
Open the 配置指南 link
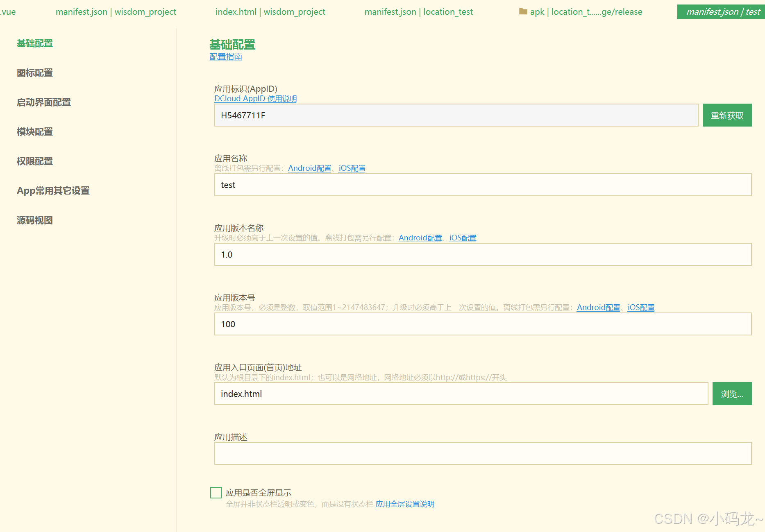pyautogui.click(x=225, y=57)
